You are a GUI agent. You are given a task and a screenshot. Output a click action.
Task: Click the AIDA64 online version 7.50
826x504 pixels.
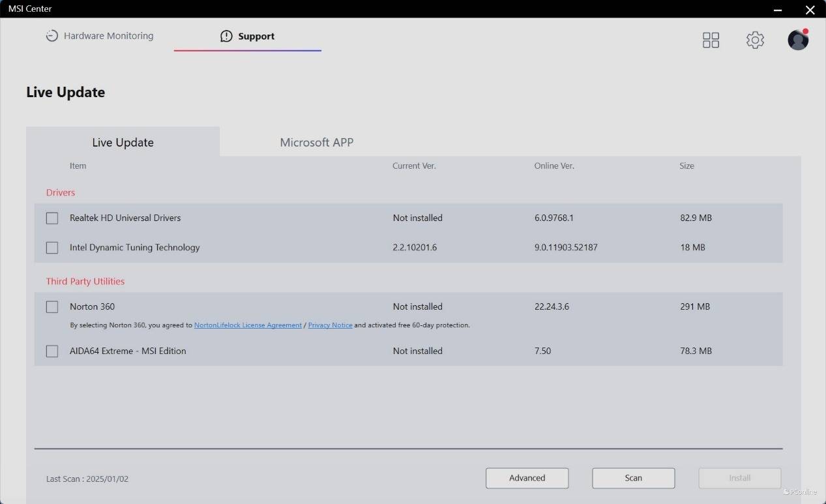542,351
